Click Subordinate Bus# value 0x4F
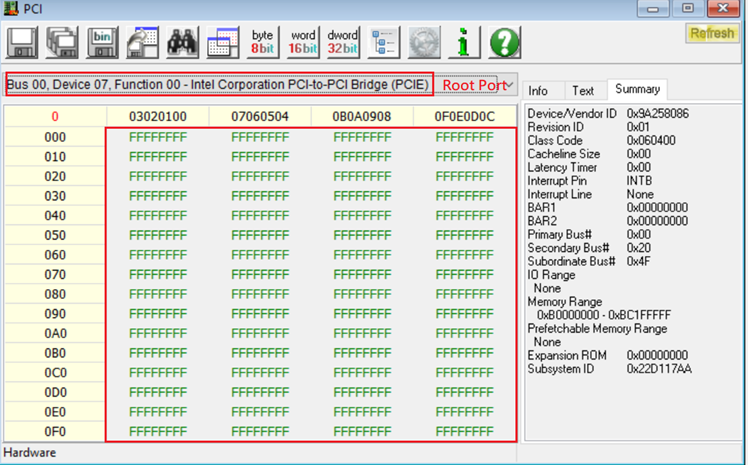The height and width of the screenshot is (465, 748). (x=638, y=261)
